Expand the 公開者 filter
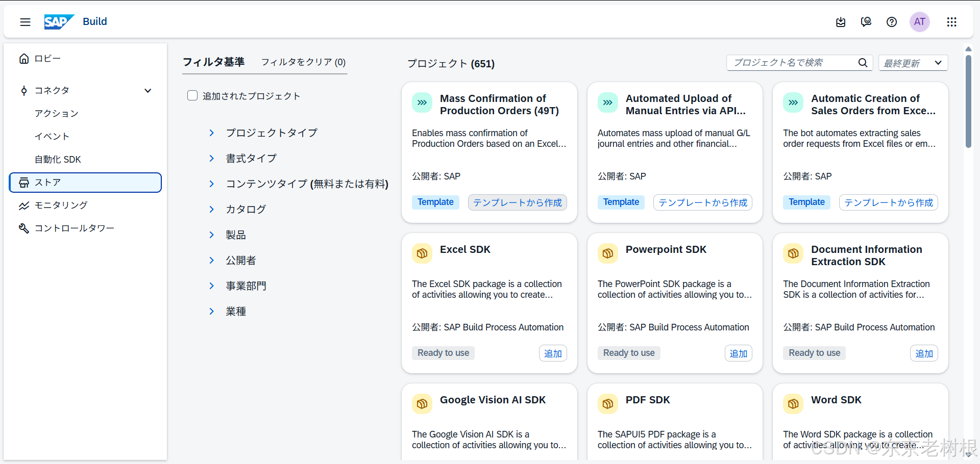Viewport: 980px width, 464px height. [211, 261]
